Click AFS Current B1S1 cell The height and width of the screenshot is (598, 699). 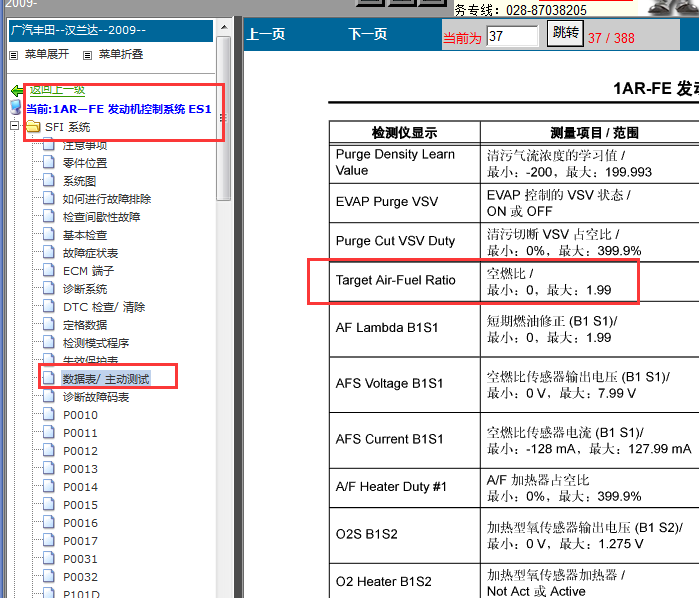pos(405,440)
